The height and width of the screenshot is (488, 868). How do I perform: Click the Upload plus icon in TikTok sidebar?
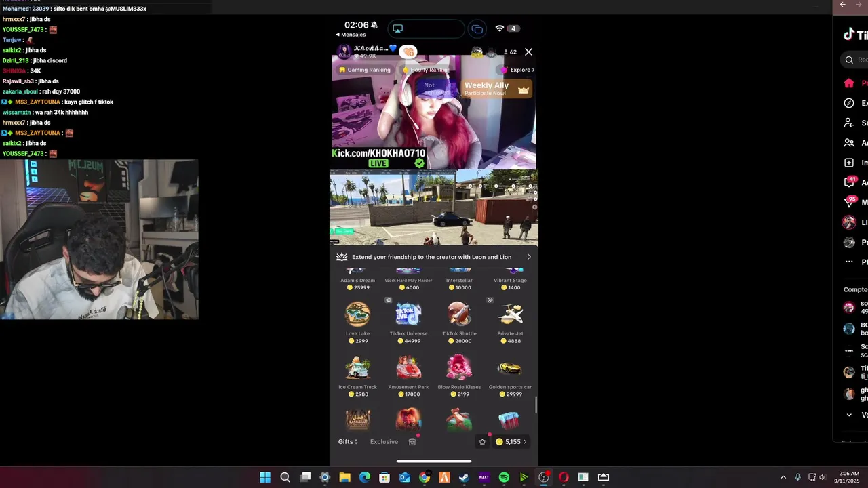pyautogui.click(x=849, y=163)
